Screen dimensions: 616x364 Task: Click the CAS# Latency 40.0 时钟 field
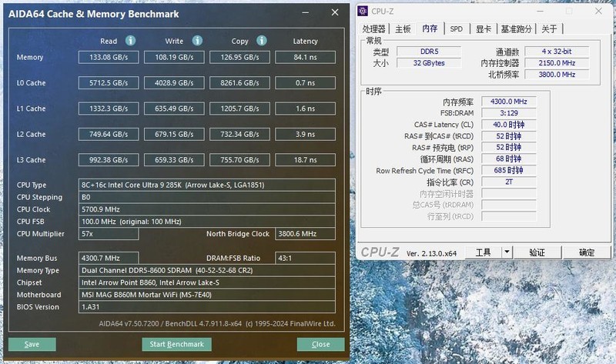tap(509, 125)
